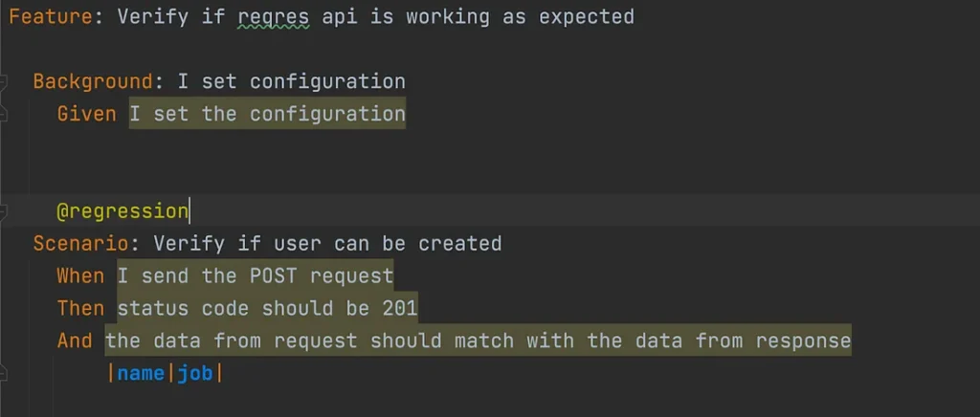Click the When keyword
Viewport: 980px width, 417px height.
[x=80, y=275]
